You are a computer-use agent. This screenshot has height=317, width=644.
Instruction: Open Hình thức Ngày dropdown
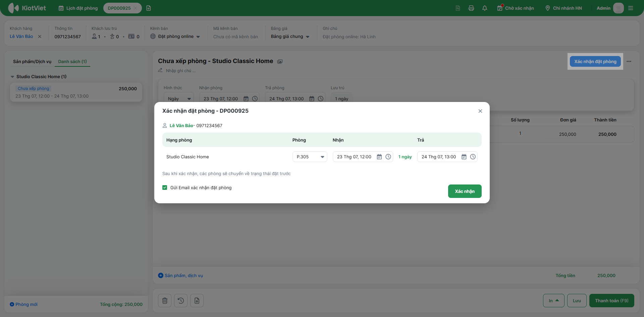(x=179, y=99)
